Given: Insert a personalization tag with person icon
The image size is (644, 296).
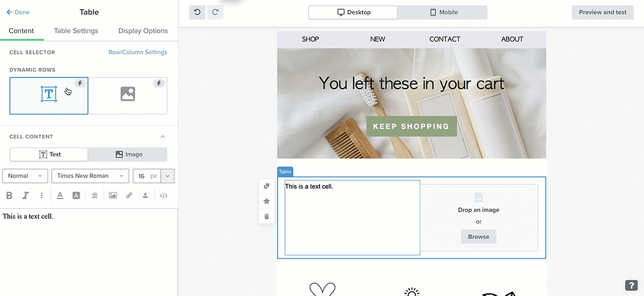Looking at the screenshot, I should 145,196.
